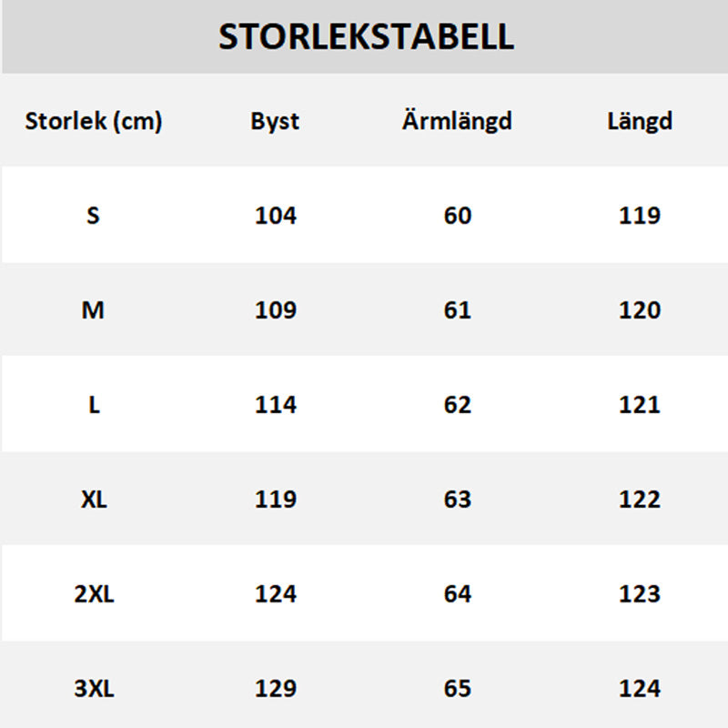Select the 2XL size row label

(94, 594)
